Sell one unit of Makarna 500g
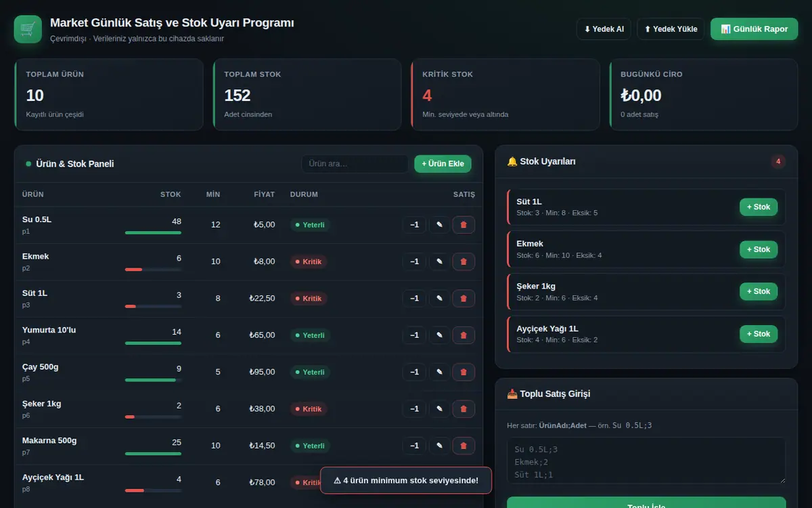 [414, 446]
